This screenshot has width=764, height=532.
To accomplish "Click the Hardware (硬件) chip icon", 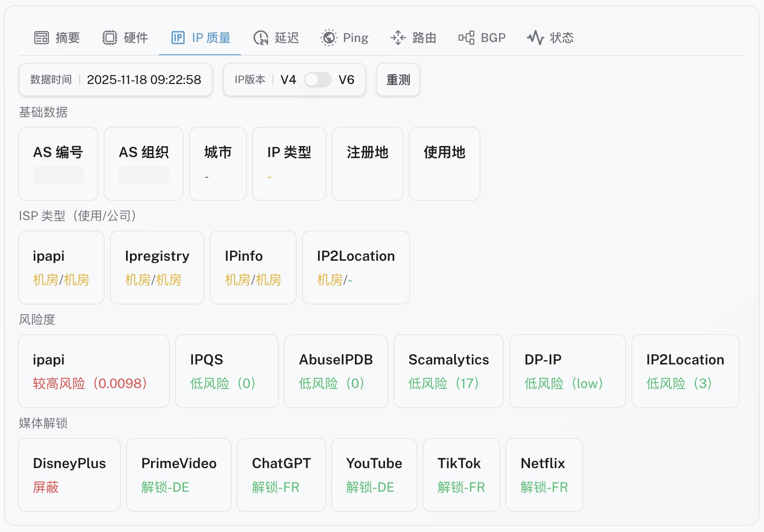I will click(110, 38).
